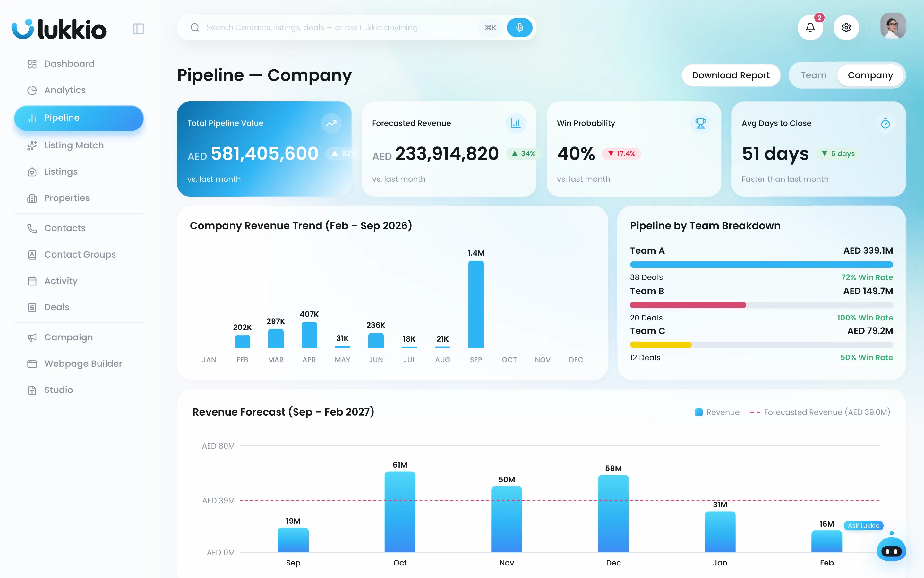This screenshot has height=578, width=924.
Task: Click the Oct 61M forecast bar
Action: coord(400,512)
